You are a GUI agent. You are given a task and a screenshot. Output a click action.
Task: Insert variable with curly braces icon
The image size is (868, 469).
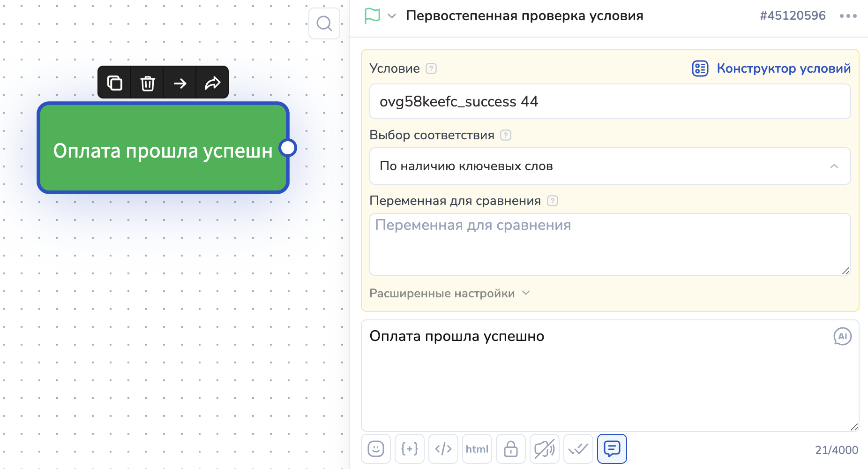[x=409, y=449]
